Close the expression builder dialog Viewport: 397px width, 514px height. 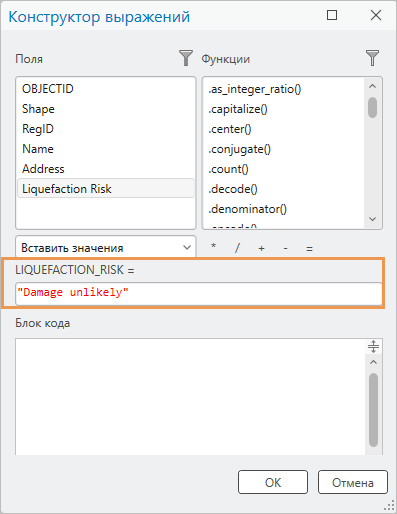(x=376, y=15)
